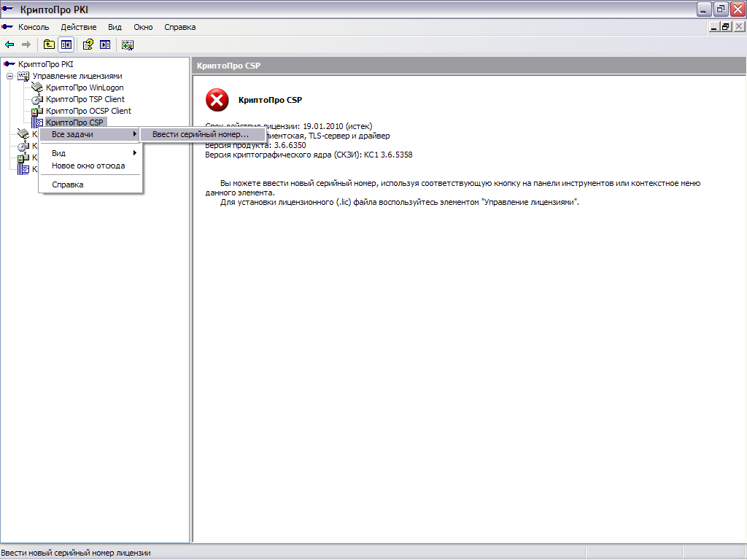
Task: Click the lower green OCSP icon
Action: click(23, 157)
